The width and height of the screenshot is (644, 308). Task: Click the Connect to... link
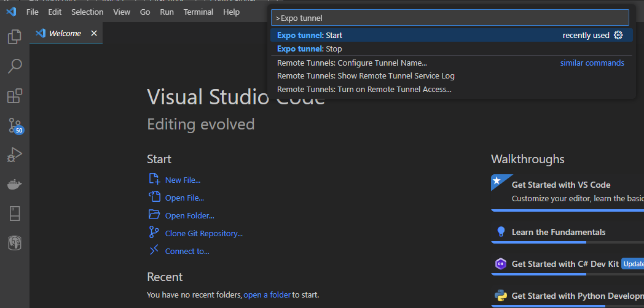tap(187, 252)
